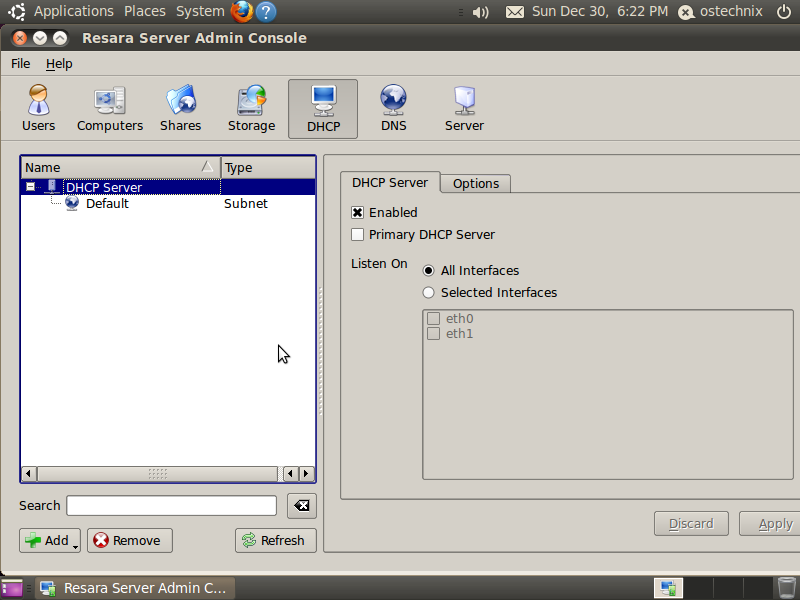Viewport: 800px width, 600px height.
Task: Launch Firefox from the top panel
Action: click(242, 11)
